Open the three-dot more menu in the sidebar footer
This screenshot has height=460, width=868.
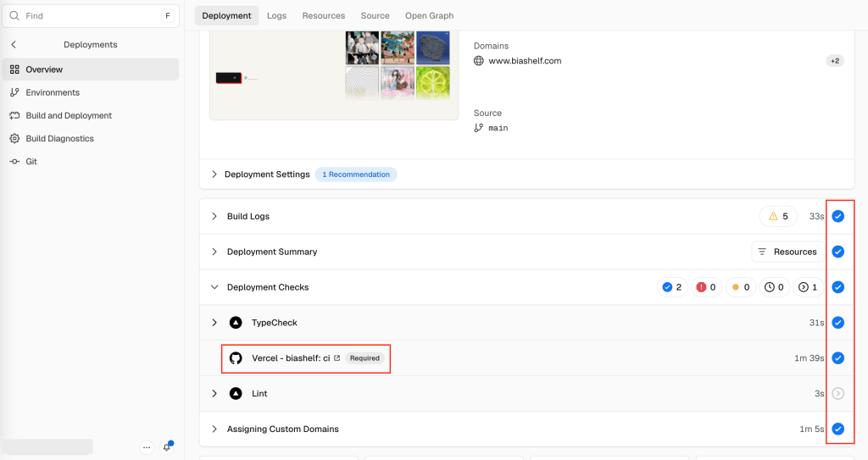coord(147,447)
